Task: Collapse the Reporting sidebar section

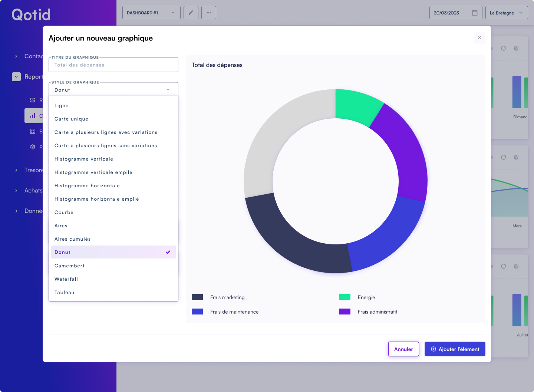Action: (x=16, y=77)
